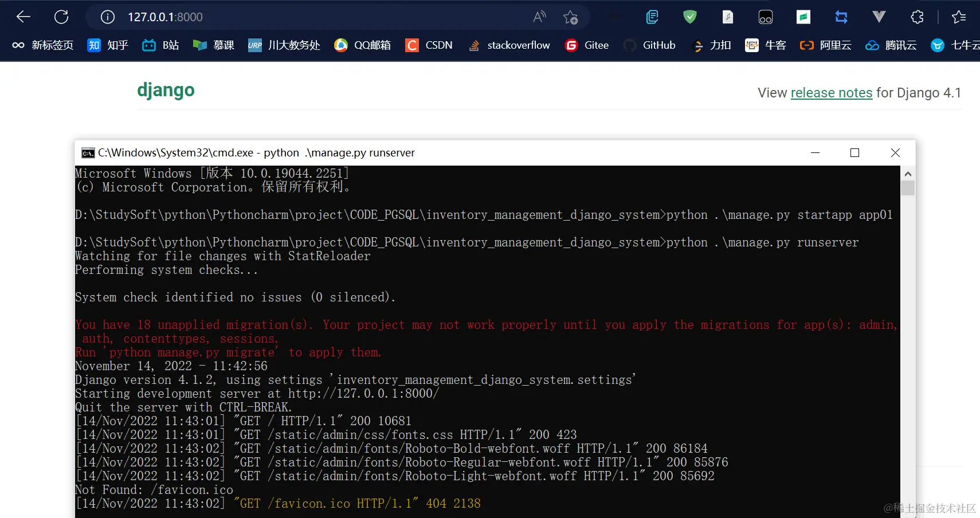Open the blue copy-documents extension icon
Screen dimensions: 980x518
coord(652,17)
